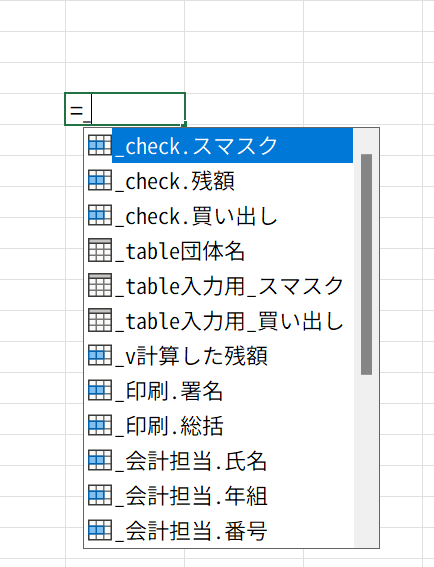The width and height of the screenshot is (434, 567).
Task: Click the autocomplete list scrollbar thumb
Action: click(x=366, y=264)
